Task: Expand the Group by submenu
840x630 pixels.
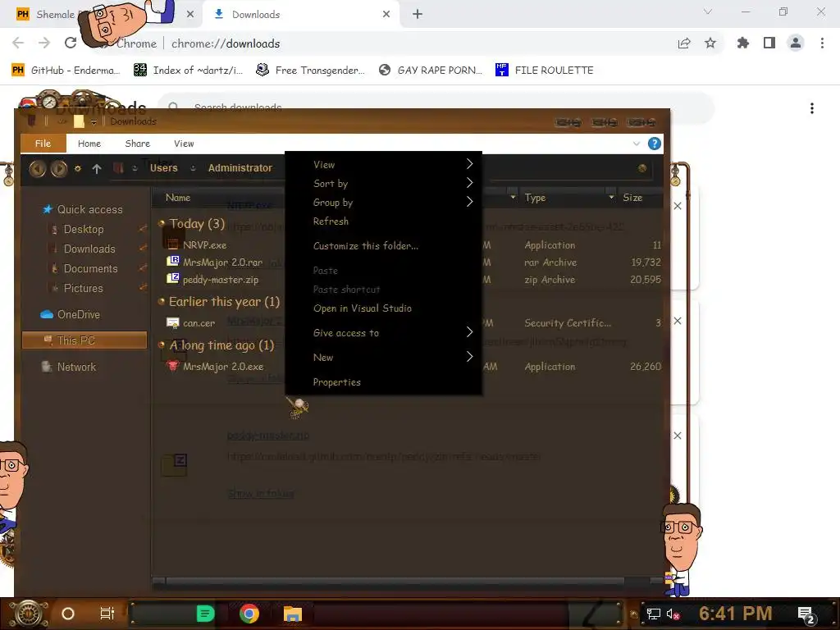Action: pyautogui.click(x=383, y=202)
